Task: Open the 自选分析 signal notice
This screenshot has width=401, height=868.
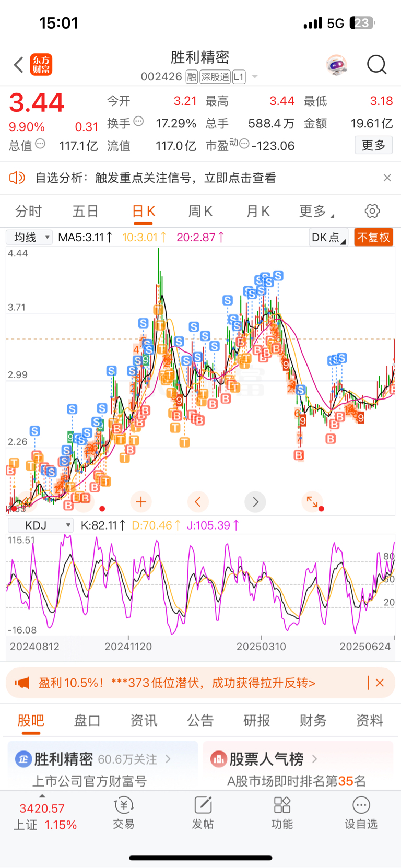Action: point(156,178)
